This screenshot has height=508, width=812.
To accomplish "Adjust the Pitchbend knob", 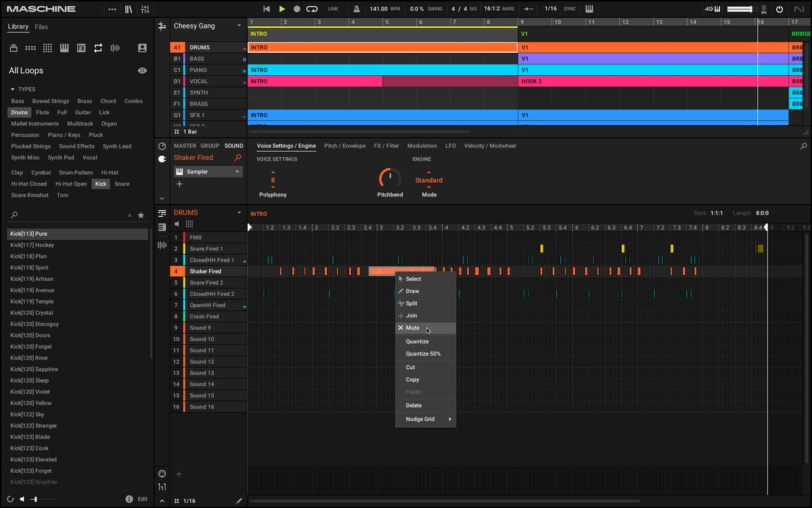I will point(390,178).
